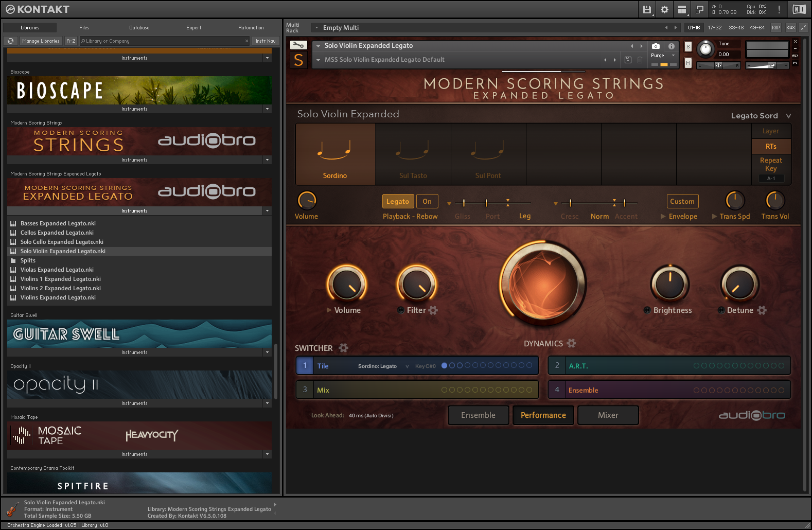
Task: Click the Mosaic Tape library banner
Action: [139, 435]
